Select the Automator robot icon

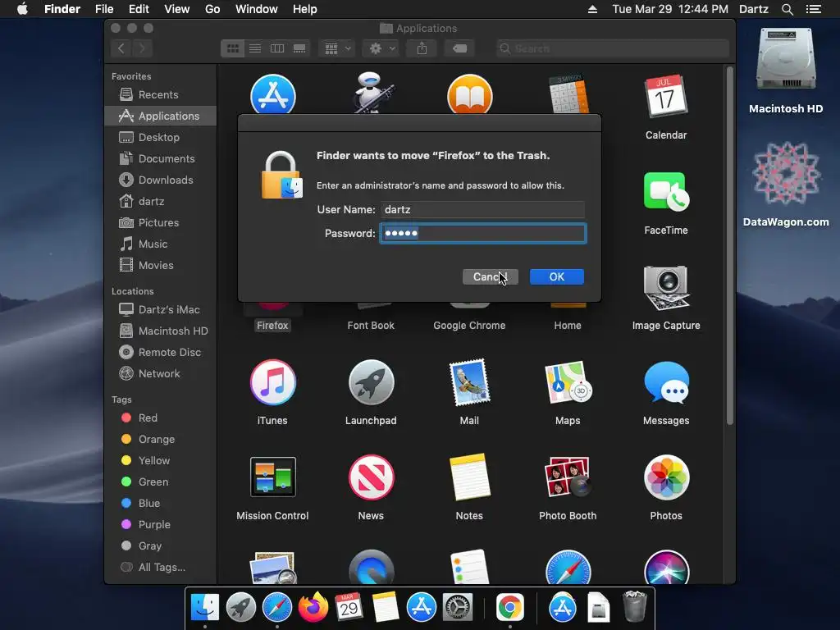tap(373, 92)
